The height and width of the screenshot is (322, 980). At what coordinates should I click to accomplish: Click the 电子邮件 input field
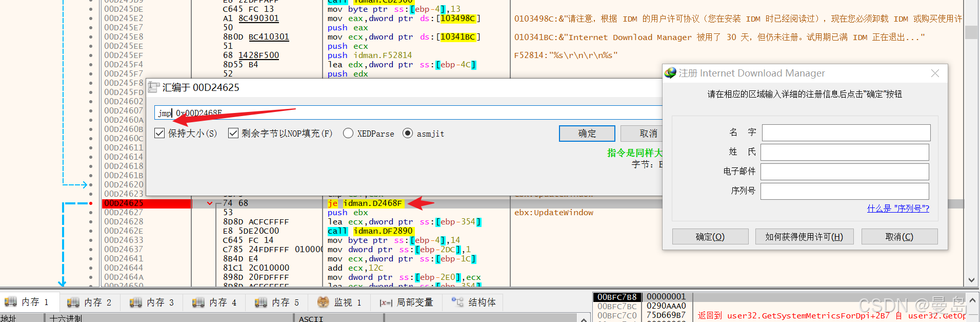845,172
